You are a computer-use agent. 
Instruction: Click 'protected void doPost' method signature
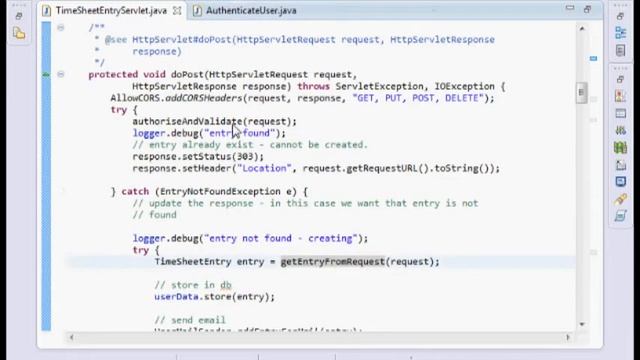tap(222, 75)
